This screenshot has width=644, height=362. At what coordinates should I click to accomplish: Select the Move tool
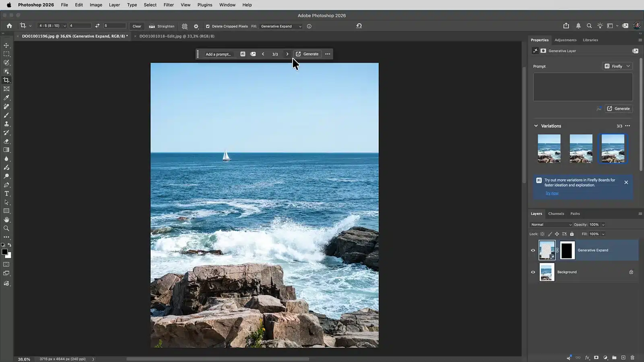[x=6, y=45]
